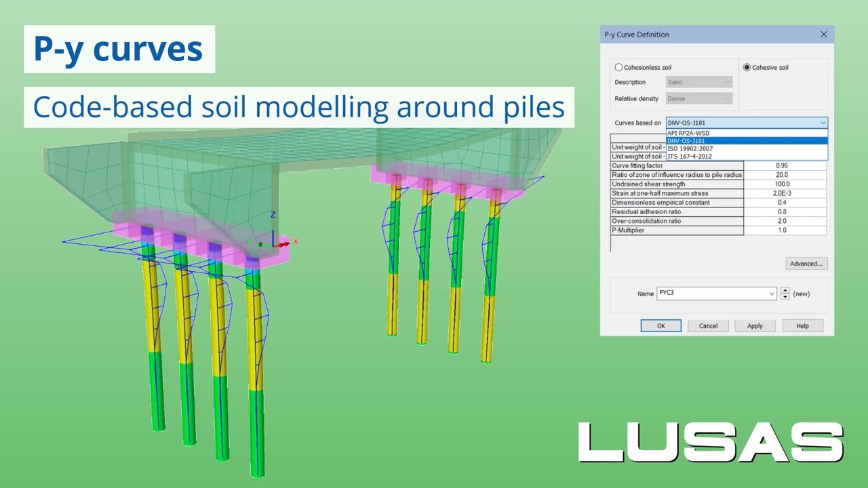
Task: Choose JTS 167-4-2012 from the list
Action: [x=747, y=157]
